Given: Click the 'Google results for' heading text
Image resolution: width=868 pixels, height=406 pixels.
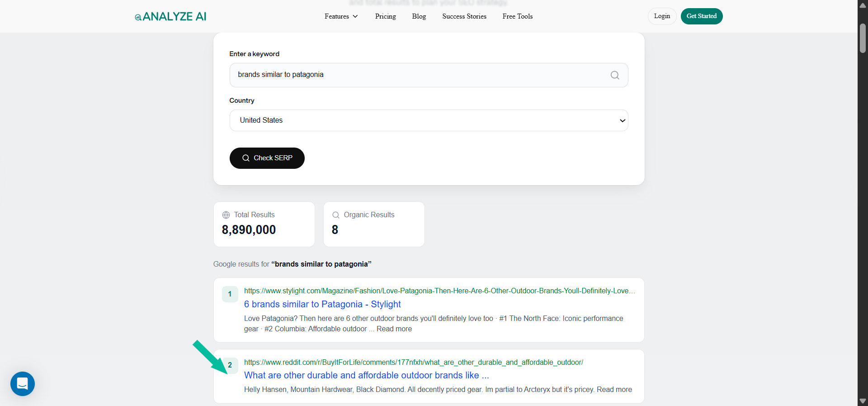Looking at the screenshot, I should [292, 264].
